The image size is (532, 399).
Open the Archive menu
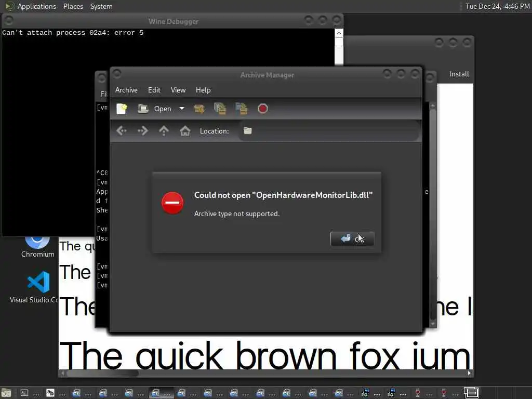point(126,90)
